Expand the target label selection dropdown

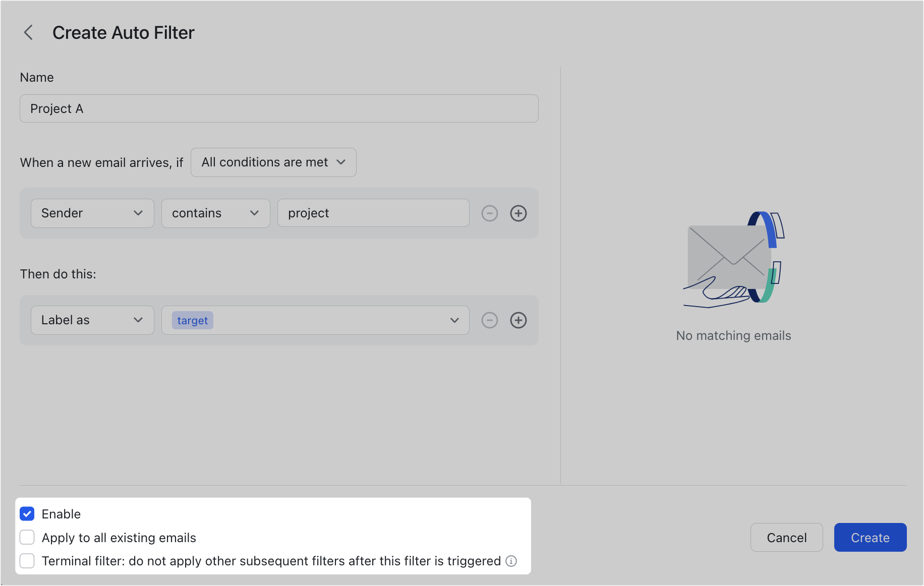453,320
